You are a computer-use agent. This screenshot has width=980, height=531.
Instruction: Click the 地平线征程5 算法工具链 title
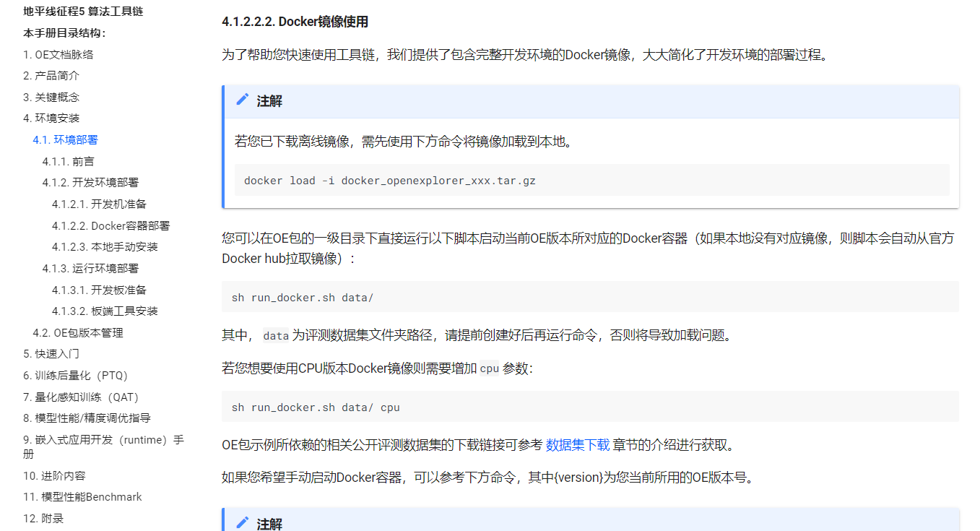[x=83, y=11]
